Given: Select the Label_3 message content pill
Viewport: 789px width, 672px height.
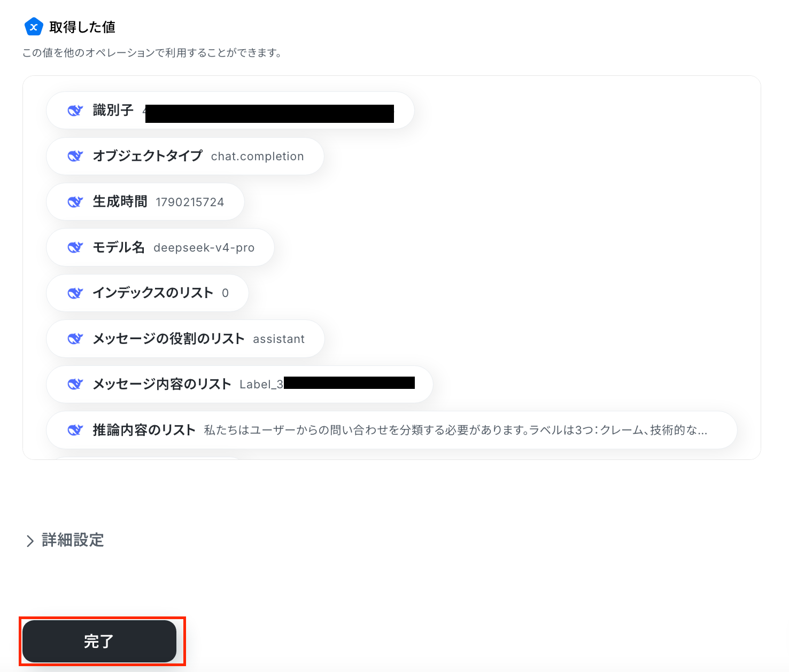Looking at the screenshot, I should tap(239, 384).
